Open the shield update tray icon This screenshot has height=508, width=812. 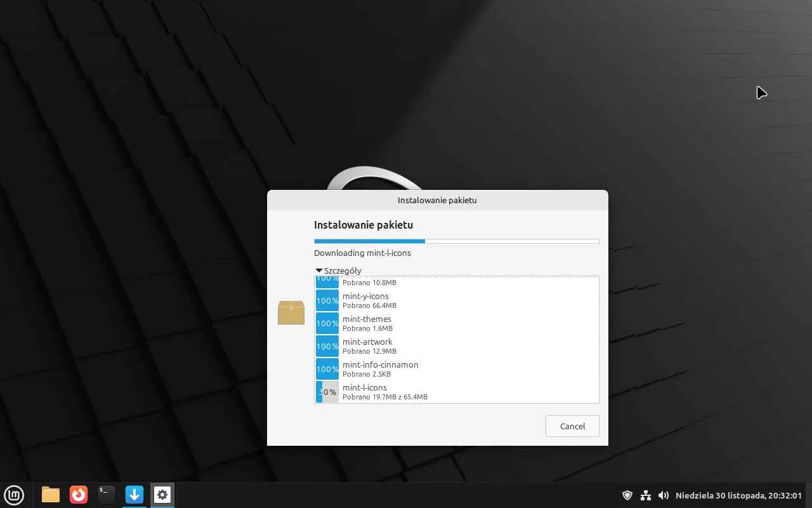[627, 495]
